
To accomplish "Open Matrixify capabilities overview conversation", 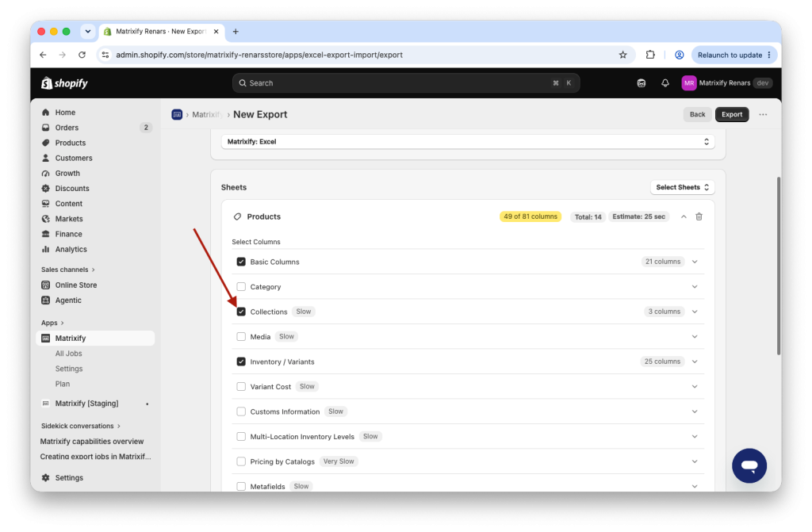I will pos(92,442).
